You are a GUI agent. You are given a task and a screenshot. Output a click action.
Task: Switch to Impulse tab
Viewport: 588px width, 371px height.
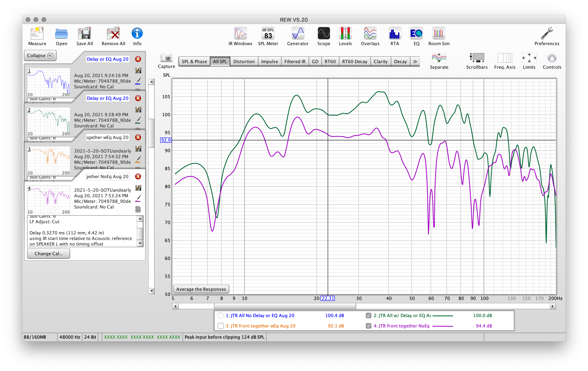point(270,62)
